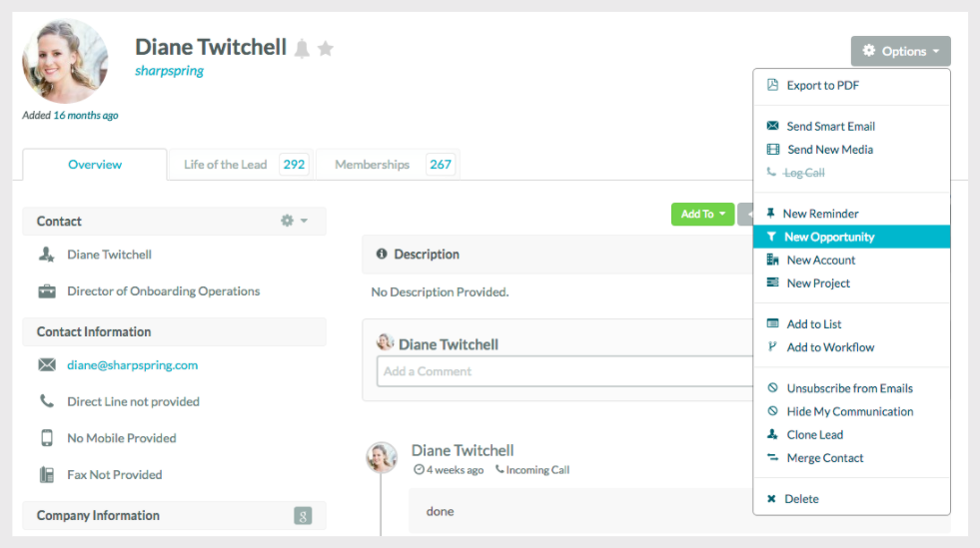Select the Log Call menu entry

pos(851,173)
